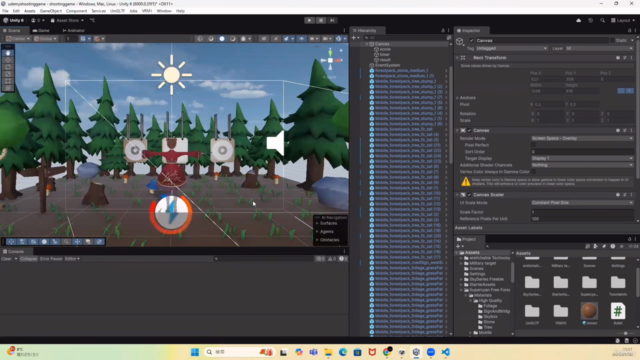Select the Move tool in Scene toolbar
The width and height of the screenshot is (640, 360).
[8, 60]
